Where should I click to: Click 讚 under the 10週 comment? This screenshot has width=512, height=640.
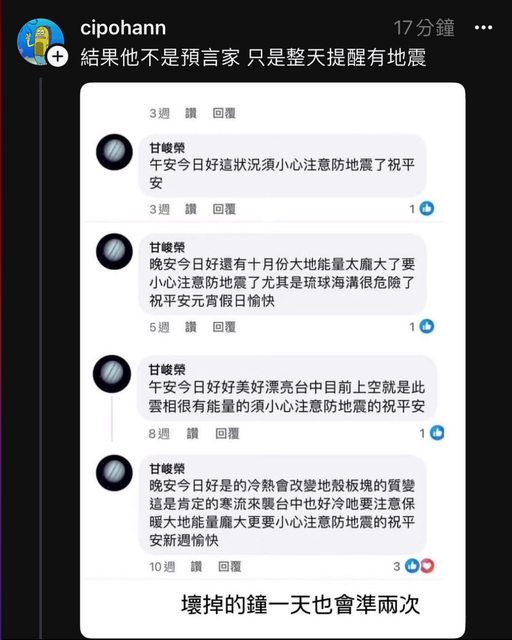[196, 567]
